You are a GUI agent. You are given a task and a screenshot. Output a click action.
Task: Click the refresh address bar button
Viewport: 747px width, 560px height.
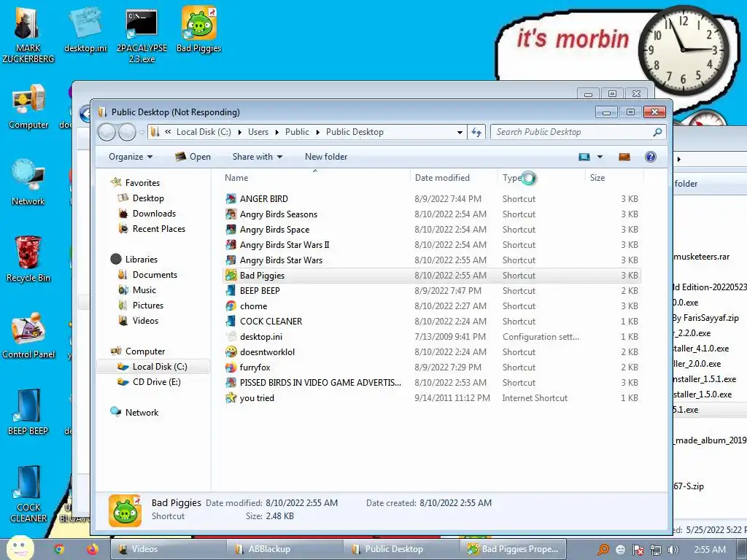pyautogui.click(x=476, y=132)
